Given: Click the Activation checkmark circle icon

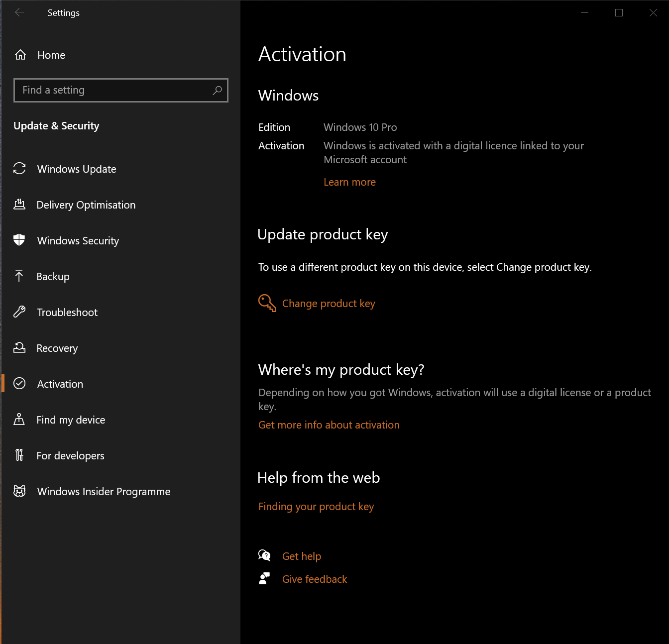Looking at the screenshot, I should 19,383.
